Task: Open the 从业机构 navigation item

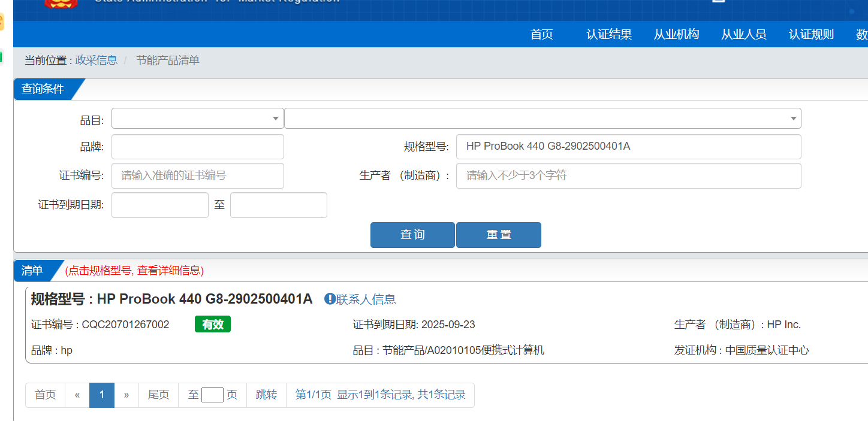Action: pyautogui.click(x=677, y=34)
